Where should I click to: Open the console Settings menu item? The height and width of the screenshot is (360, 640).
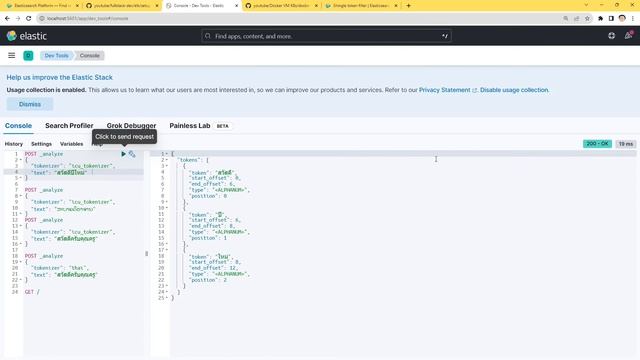tap(41, 144)
